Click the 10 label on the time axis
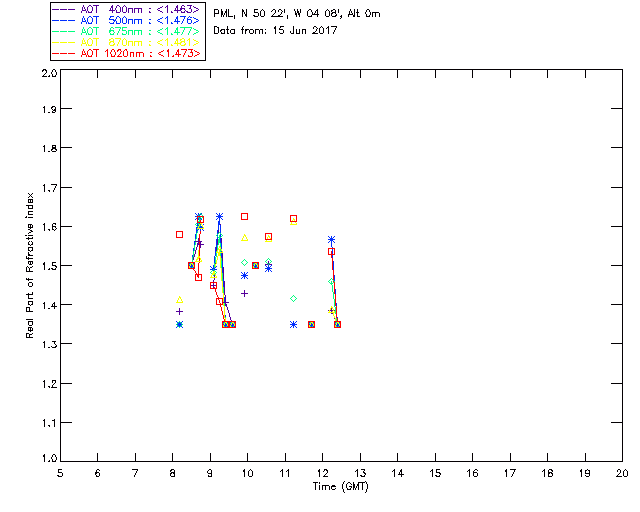Screen dimensions: 640x512 (247, 474)
